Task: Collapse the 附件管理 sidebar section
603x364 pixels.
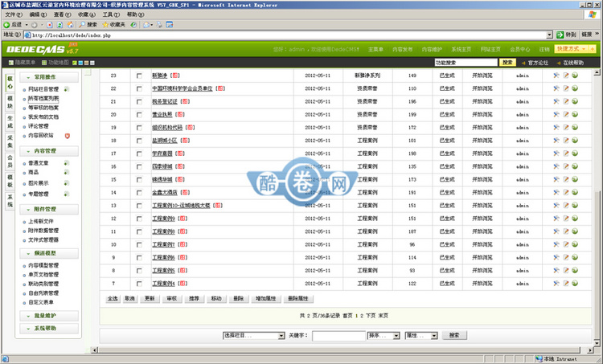Action: (x=49, y=209)
